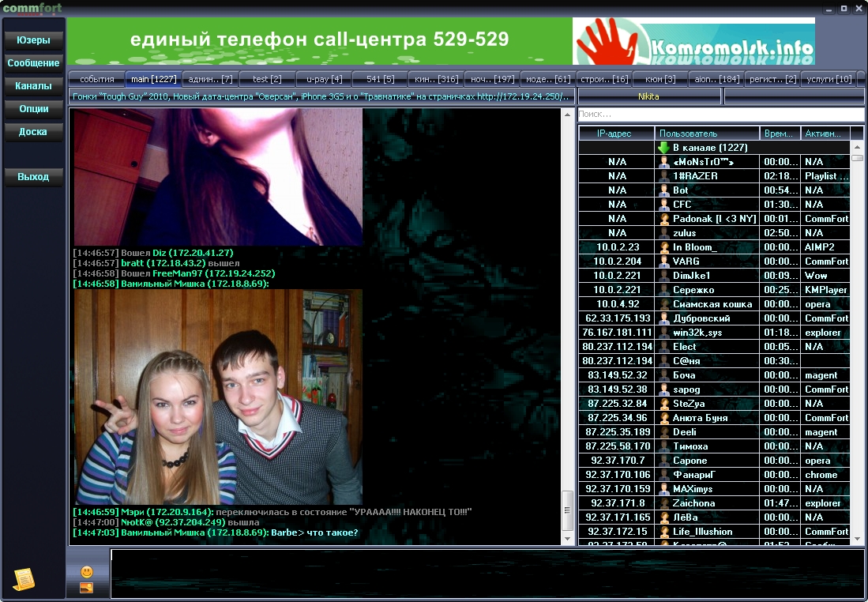Switch to the 'события' tab
This screenshot has height=602, width=868.
click(97, 79)
